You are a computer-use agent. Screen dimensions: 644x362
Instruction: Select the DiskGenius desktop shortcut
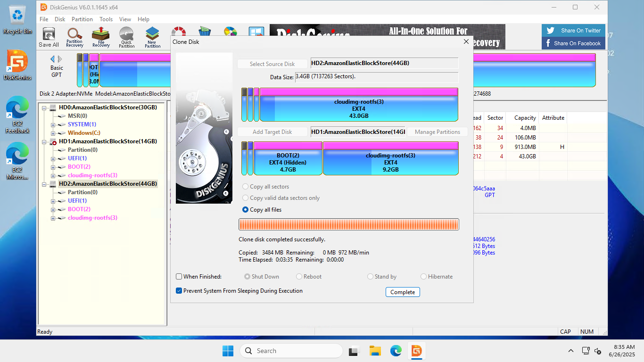point(17,65)
